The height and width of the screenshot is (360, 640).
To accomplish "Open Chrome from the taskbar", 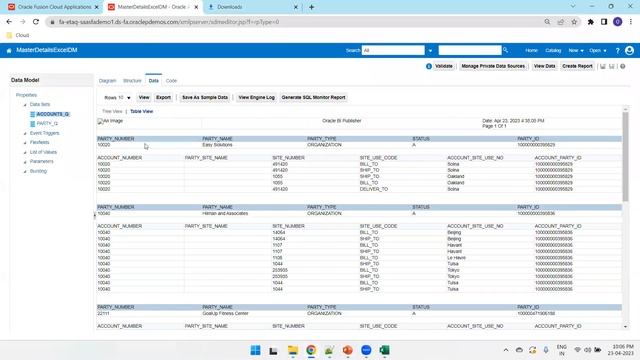I will [x=311, y=350].
